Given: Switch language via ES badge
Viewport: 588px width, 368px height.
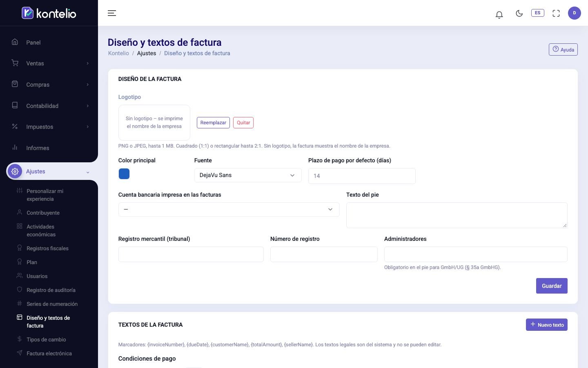Looking at the screenshot, I should (537, 13).
